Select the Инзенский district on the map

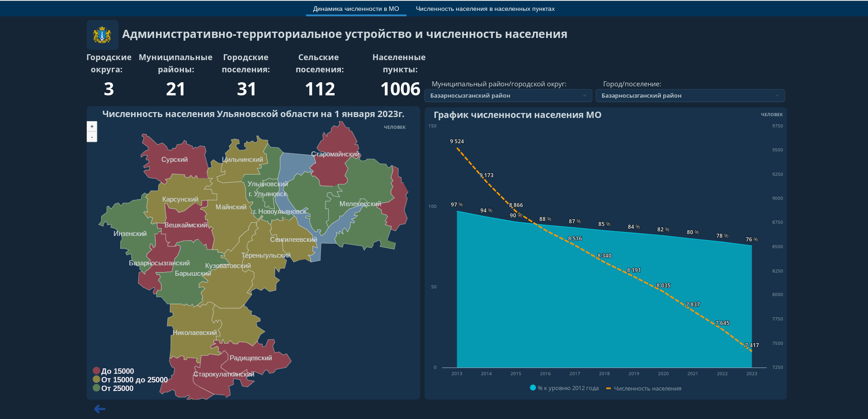click(130, 234)
